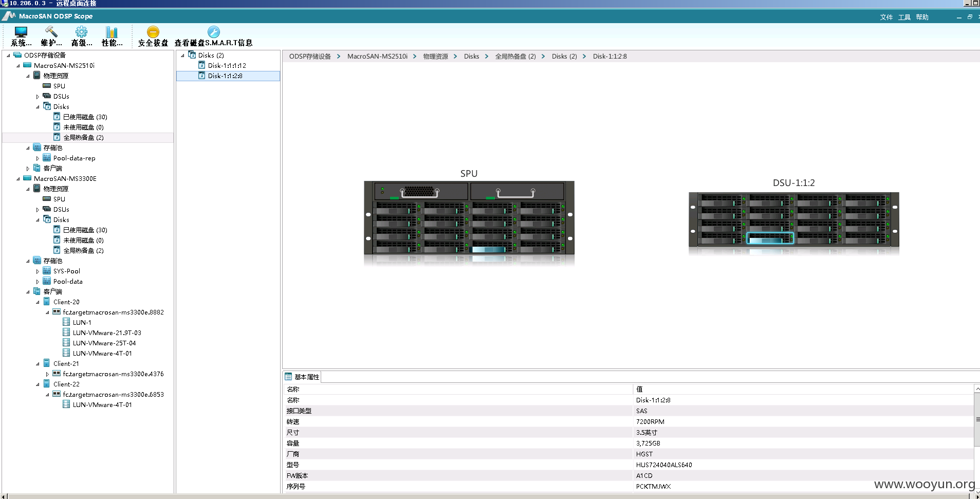
Task: Click MacroSAN-MS2510i in the breadcrumb
Action: [377, 57]
